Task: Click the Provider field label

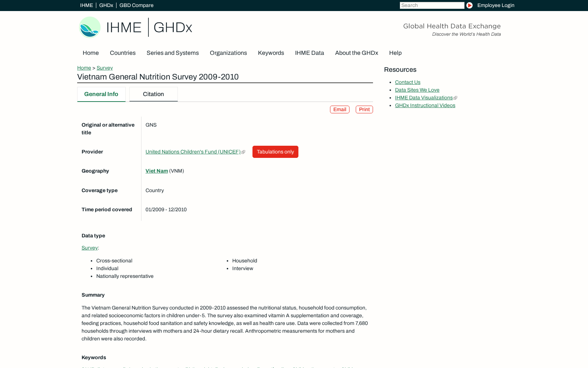Action: pos(92,152)
